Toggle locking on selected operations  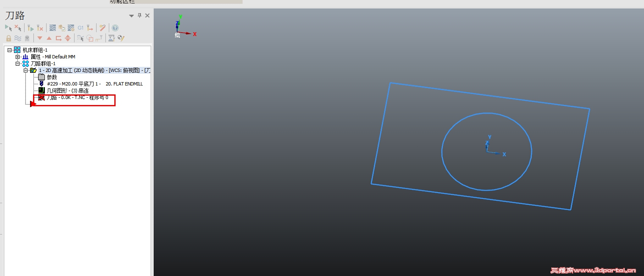coord(8,38)
